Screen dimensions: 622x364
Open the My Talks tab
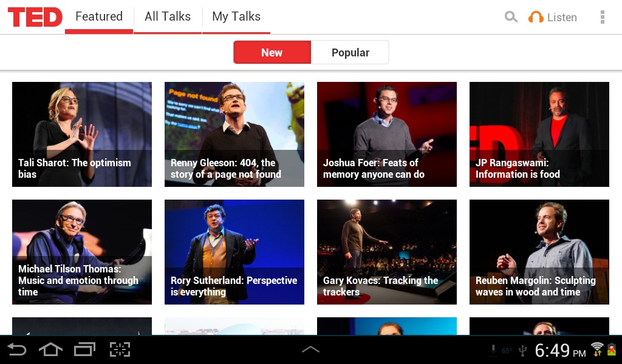tap(236, 17)
